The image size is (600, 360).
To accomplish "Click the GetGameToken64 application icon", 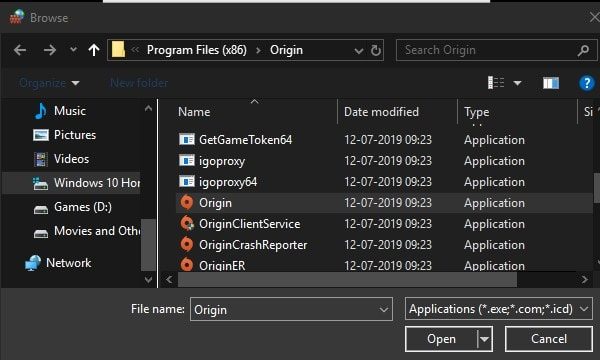I will point(187,139).
